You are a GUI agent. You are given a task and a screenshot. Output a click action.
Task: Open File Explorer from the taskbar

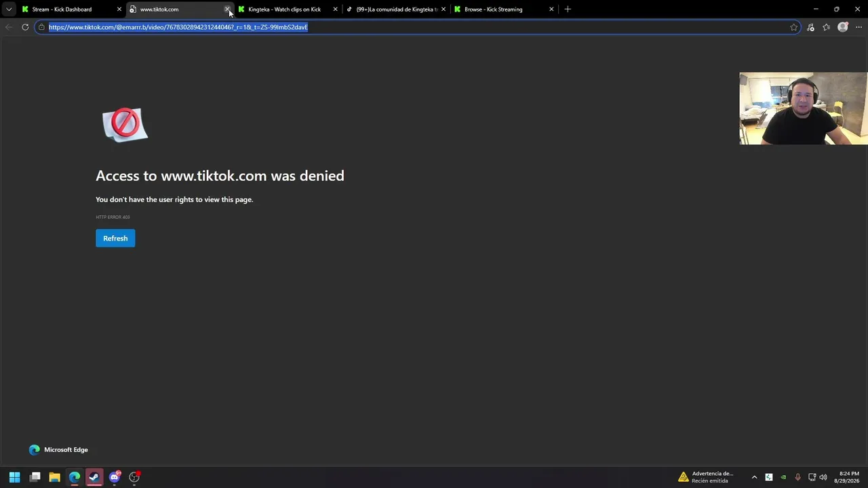coord(55,477)
